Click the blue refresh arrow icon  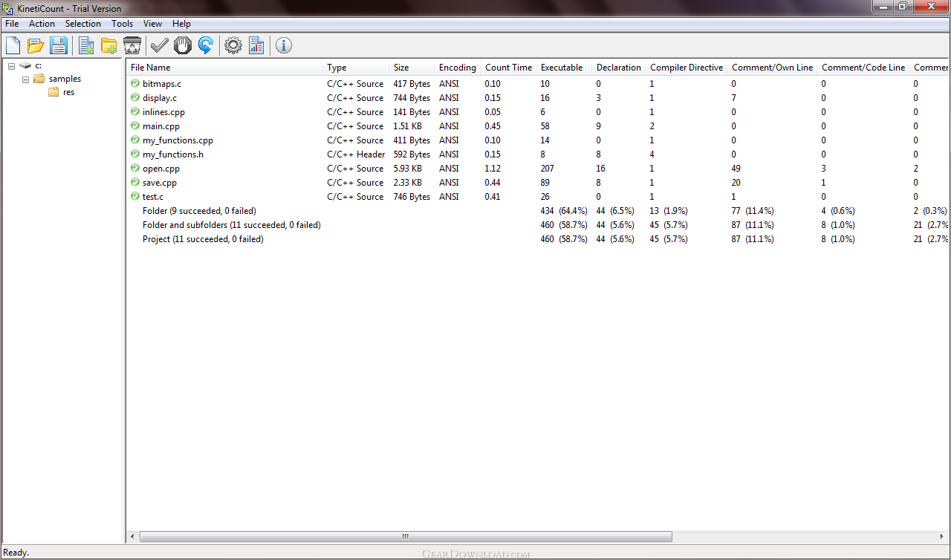coord(206,45)
